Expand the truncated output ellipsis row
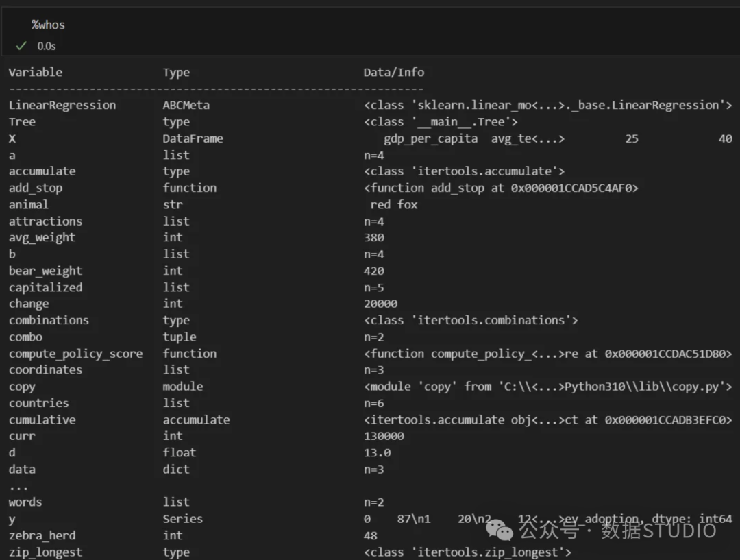Screen dimensions: 740x560 pos(18,487)
